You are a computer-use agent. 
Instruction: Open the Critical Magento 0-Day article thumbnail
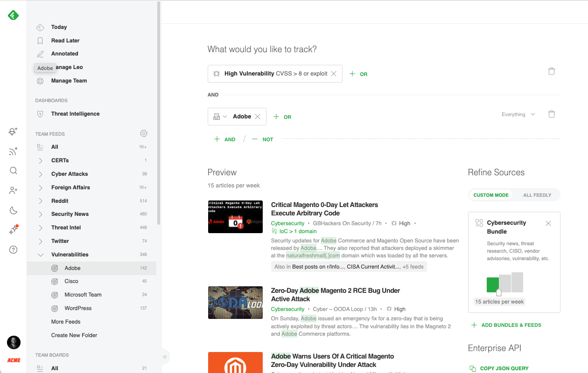[x=235, y=217]
